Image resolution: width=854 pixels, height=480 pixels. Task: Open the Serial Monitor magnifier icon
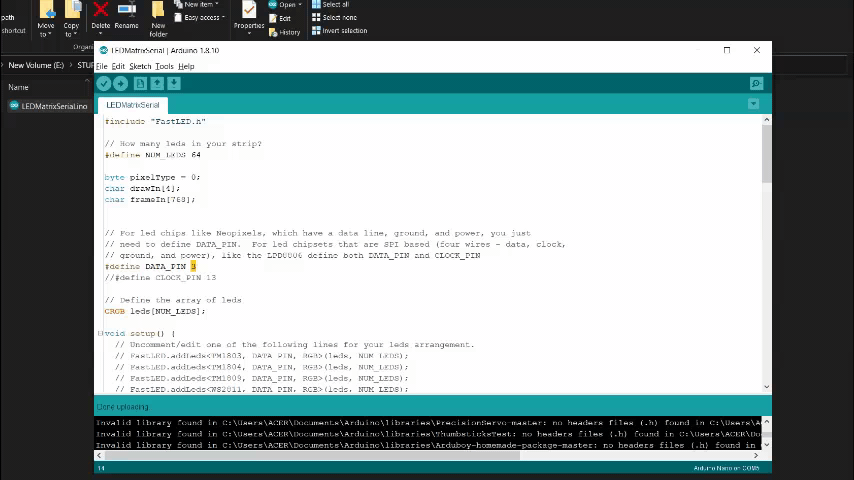point(756,84)
